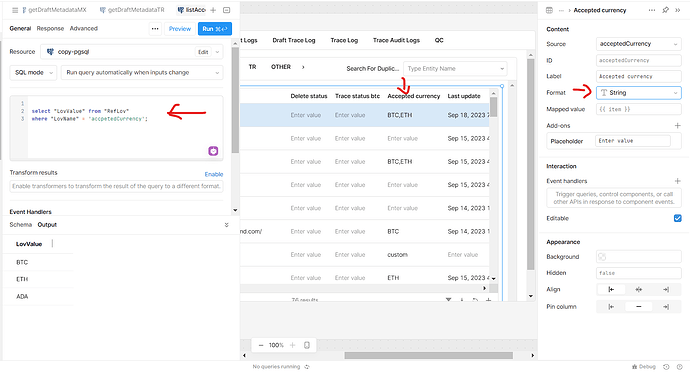This screenshot has height=372, width=690.
Task: Pin the inspector panel
Action: (665, 10)
